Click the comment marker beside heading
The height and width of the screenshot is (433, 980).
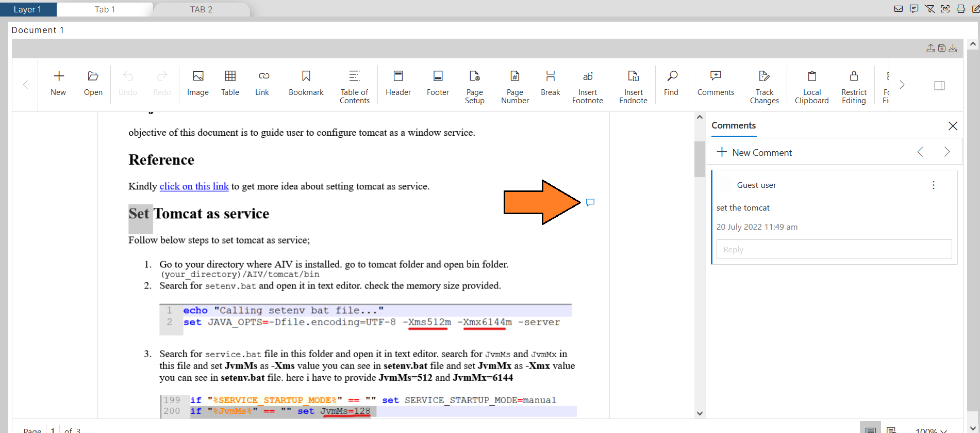pos(590,202)
